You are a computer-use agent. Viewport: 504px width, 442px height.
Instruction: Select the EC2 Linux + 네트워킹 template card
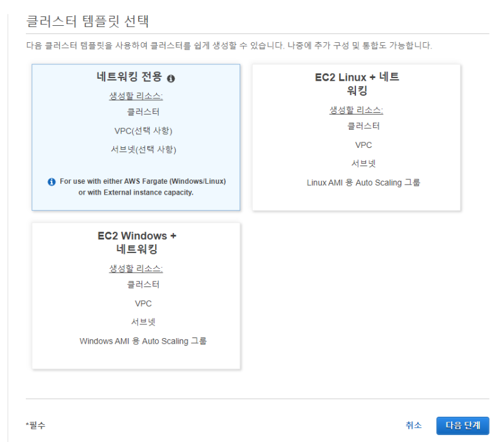click(x=356, y=137)
